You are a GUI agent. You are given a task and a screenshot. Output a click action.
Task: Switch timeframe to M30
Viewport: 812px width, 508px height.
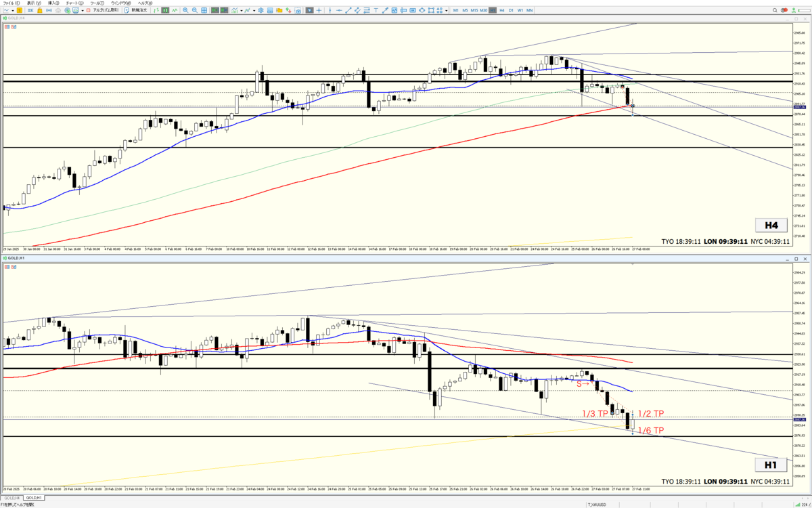pos(483,10)
